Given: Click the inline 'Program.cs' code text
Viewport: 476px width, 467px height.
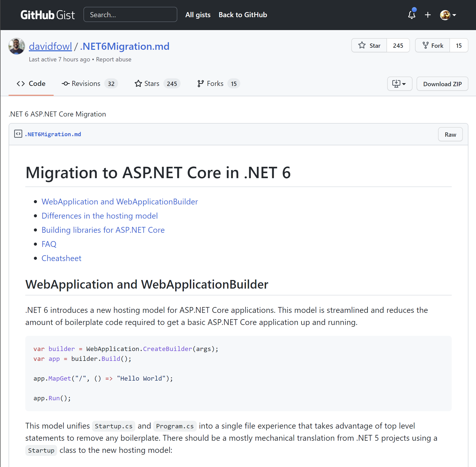Looking at the screenshot, I should [175, 426].
